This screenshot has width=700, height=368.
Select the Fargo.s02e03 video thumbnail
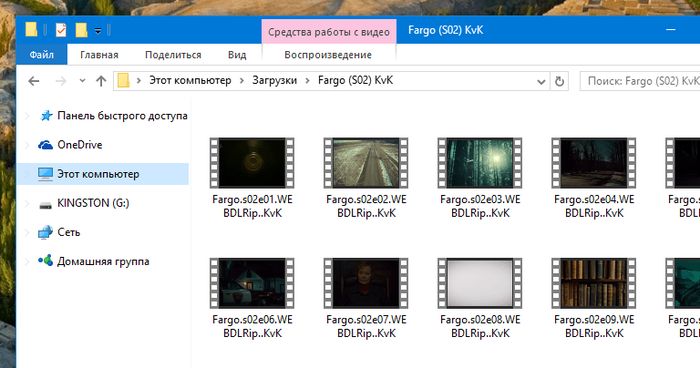(x=480, y=163)
